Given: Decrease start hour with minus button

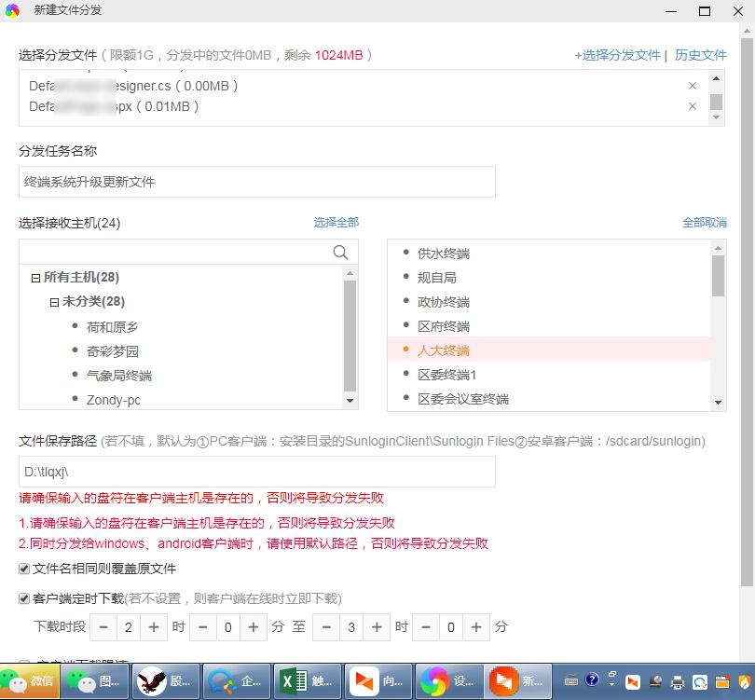Looking at the screenshot, I should tap(103, 627).
